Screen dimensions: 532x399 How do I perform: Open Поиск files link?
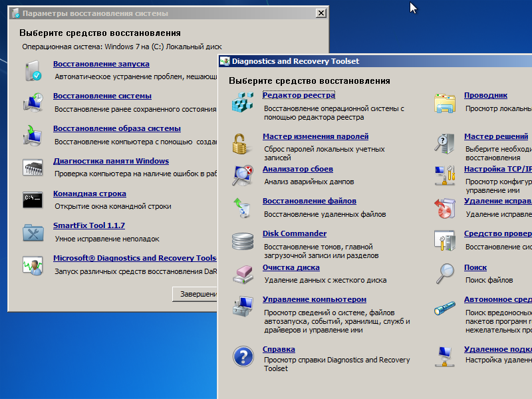[x=475, y=267]
